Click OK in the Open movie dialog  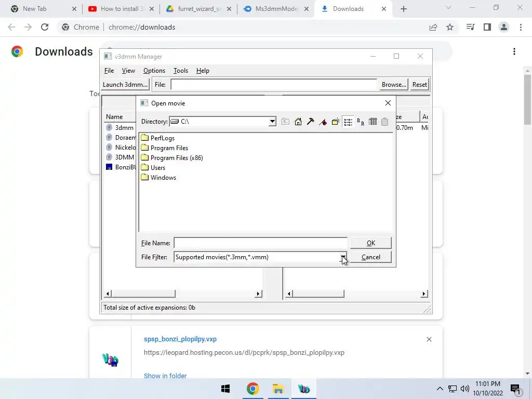[x=370, y=243]
